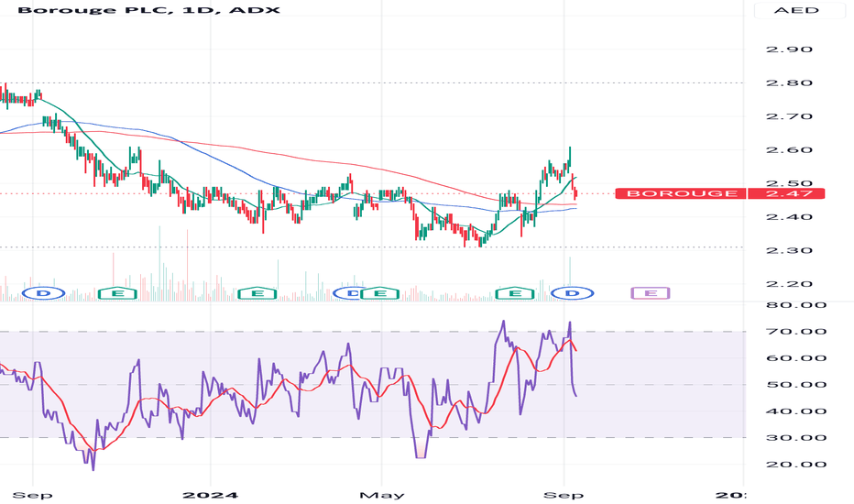Click the 2.60 price axis label
The image size is (854, 504).
tap(789, 150)
